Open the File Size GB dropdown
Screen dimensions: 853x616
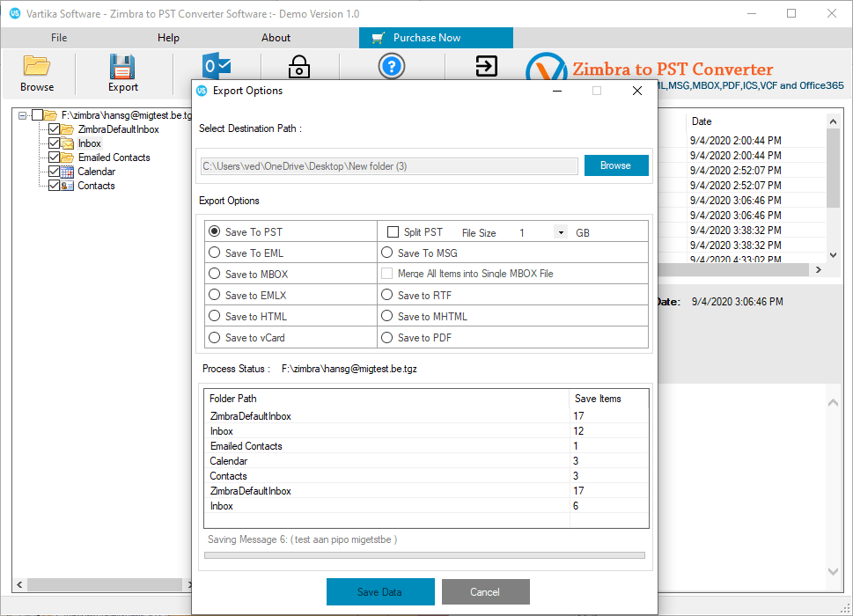tap(561, 232)
